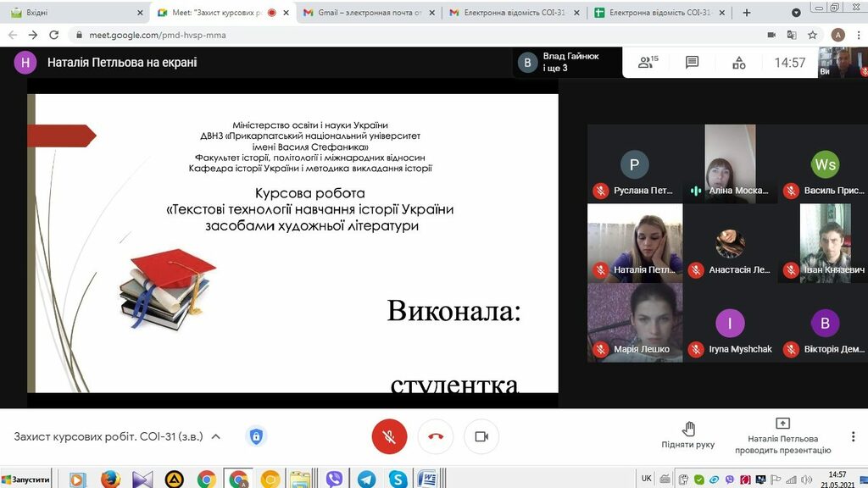Open the participants list icon
Viewport: 868px width, 488px height.
[648, 63]
